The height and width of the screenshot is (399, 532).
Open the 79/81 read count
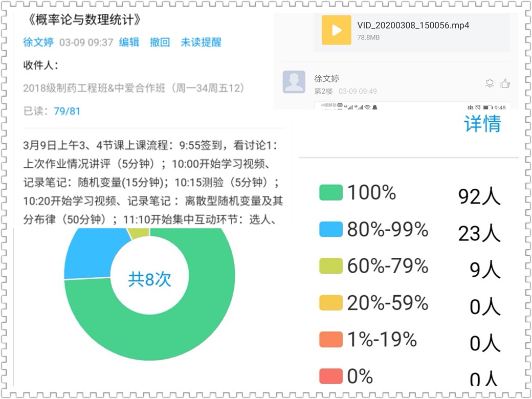[x=67, y=111]
